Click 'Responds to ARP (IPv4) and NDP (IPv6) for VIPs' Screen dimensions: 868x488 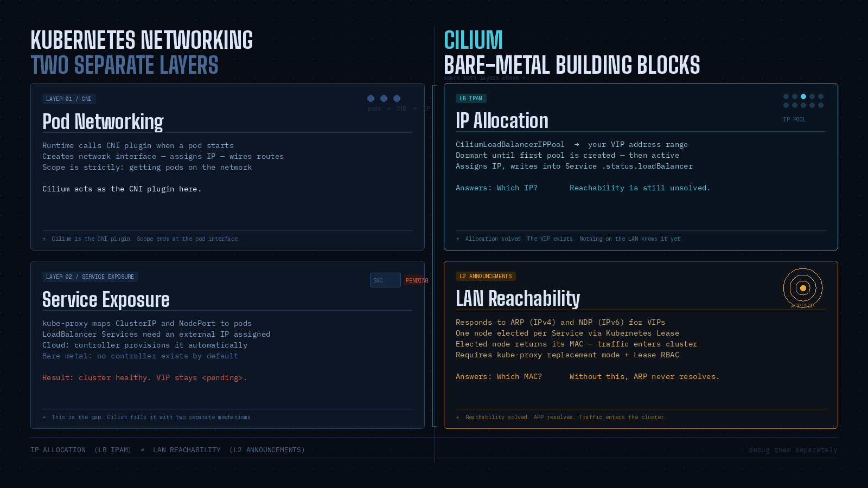pyautogui.click(x=560, y=322)
